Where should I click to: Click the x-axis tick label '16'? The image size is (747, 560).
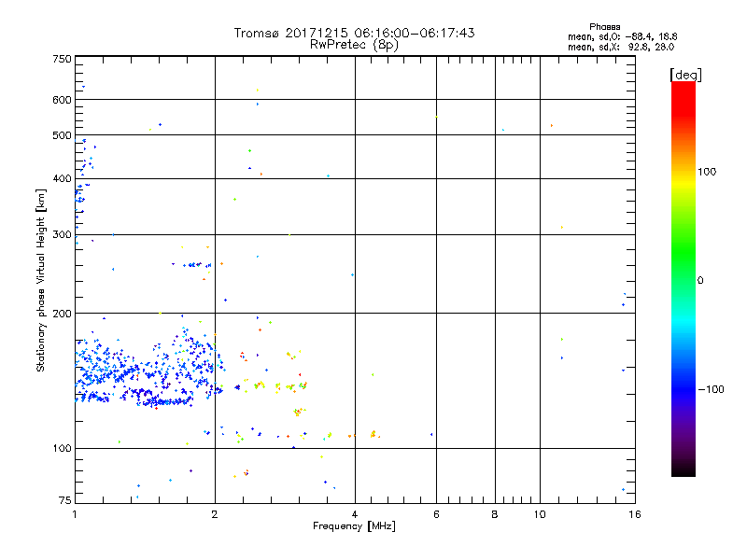point(635,514)
